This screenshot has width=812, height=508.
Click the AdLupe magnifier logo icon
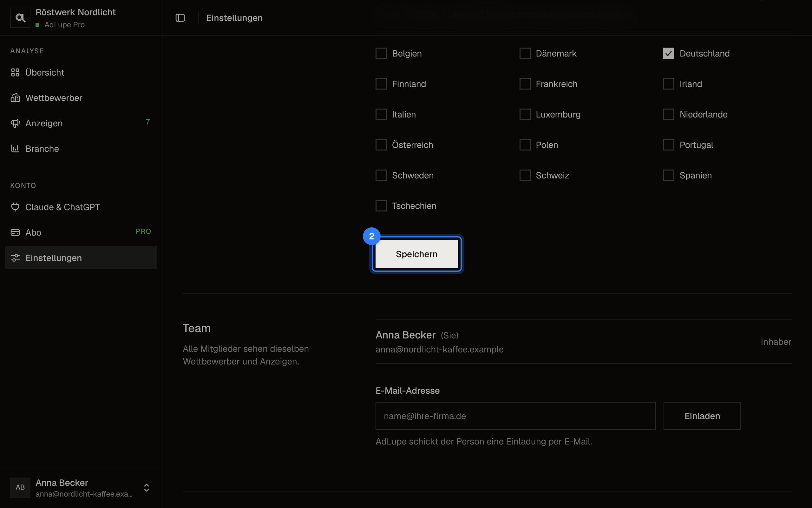(20, 18)
